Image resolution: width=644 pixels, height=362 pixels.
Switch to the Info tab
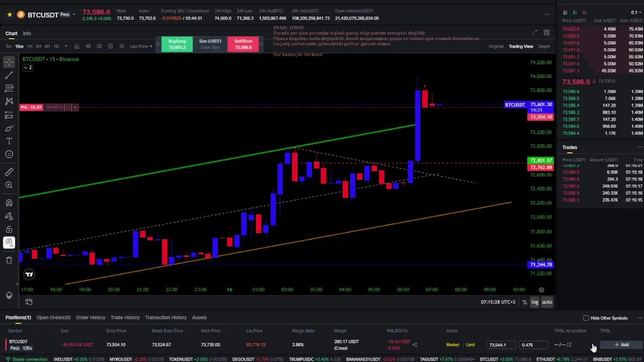point(27,33)
